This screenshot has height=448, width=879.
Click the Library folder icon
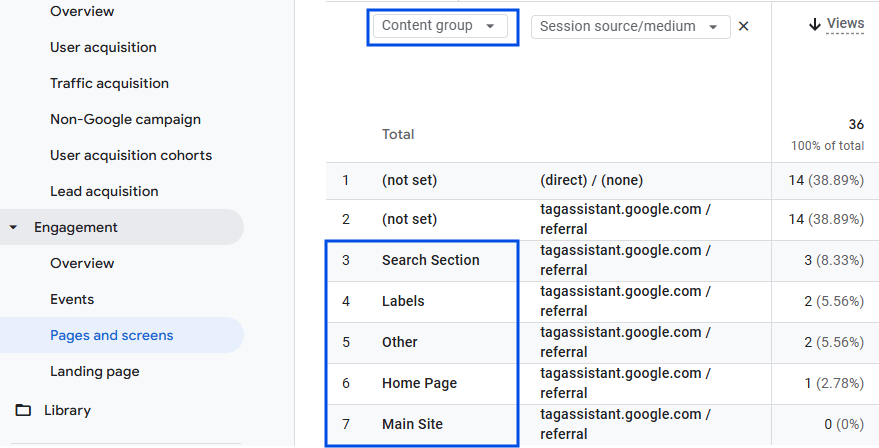[23, 411]
